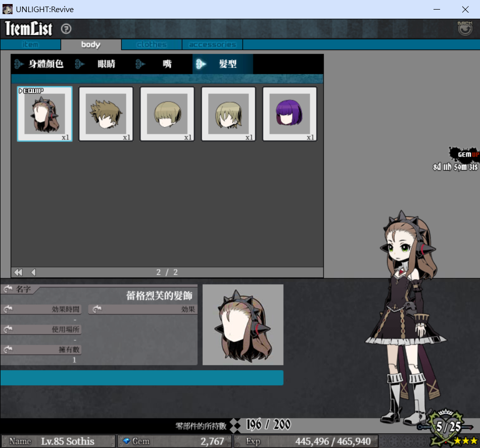Choose the blonde parted-bangs hair item
Image resolution: width=480 pixels, height=448 pixels.
pyautogui.click(x=228, y=114)
